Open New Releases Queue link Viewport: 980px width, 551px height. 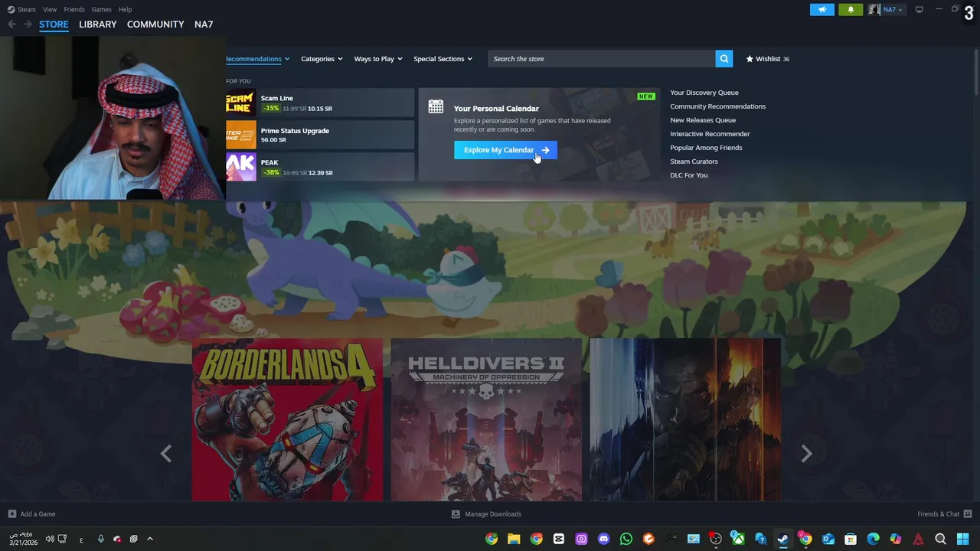(x=703, y=120)
